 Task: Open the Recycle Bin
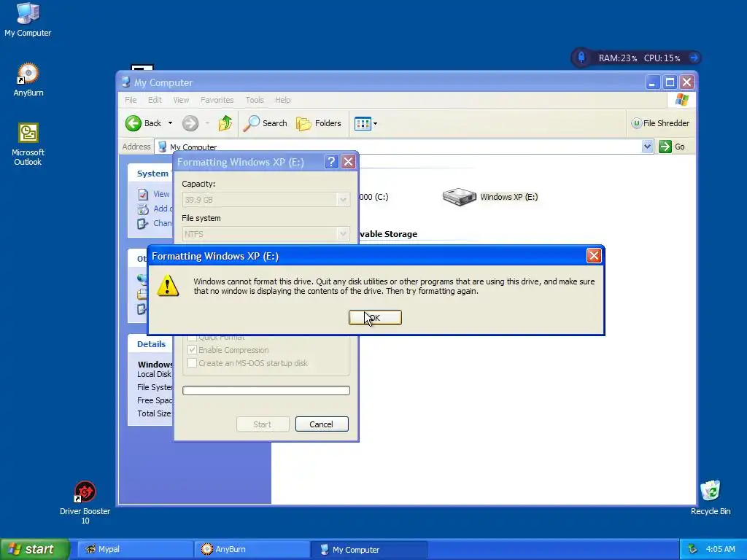point(711,497)
